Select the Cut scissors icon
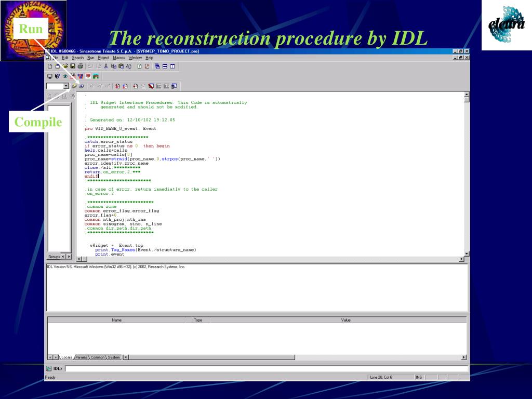The height and width of the screenshot is (399, 532). coord(105,66)
